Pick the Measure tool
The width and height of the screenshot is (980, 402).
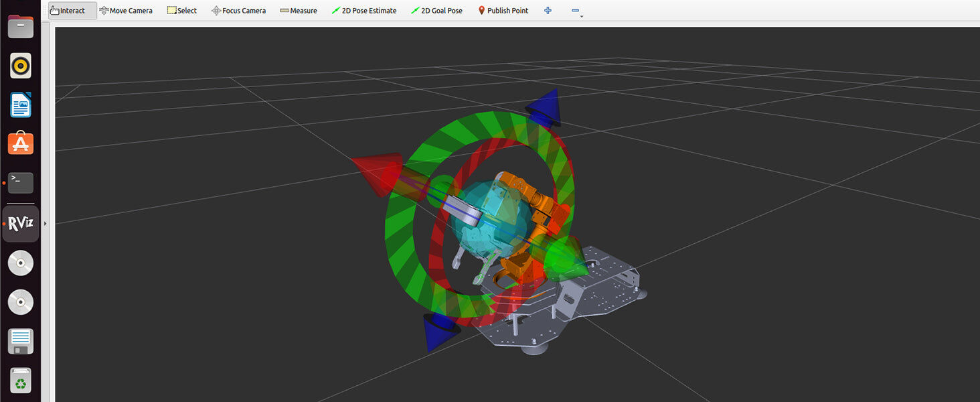pos(299,11)
